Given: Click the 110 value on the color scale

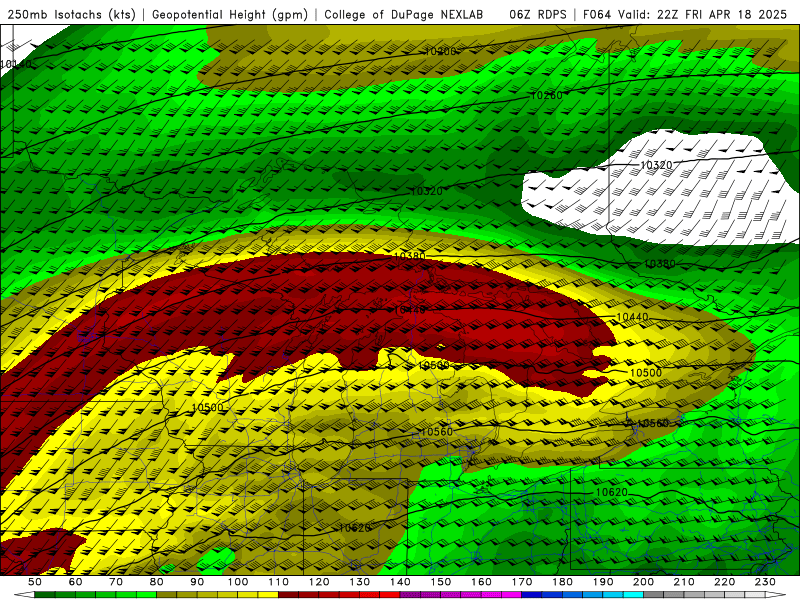Looking at the screenshot, I should point(279,582).
